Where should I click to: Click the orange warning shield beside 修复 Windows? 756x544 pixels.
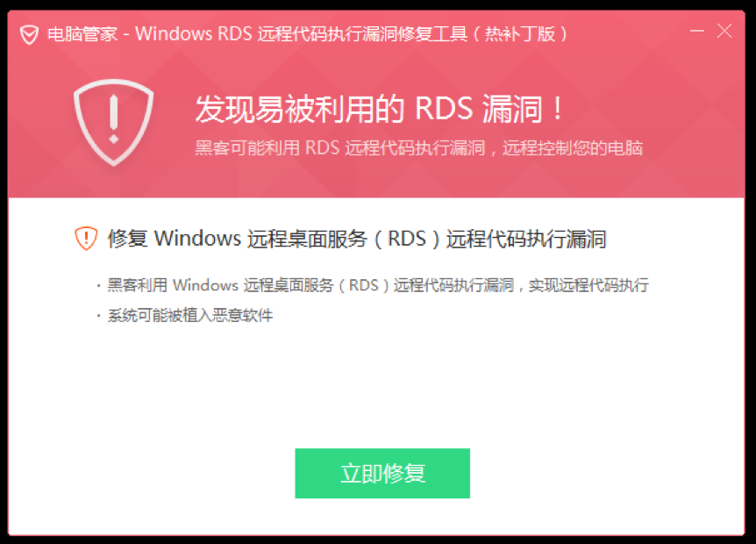tap(86, 239)
